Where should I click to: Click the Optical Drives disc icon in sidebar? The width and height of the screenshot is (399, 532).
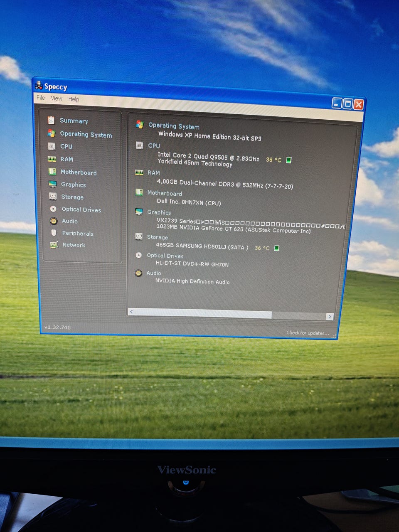(53, 209)
